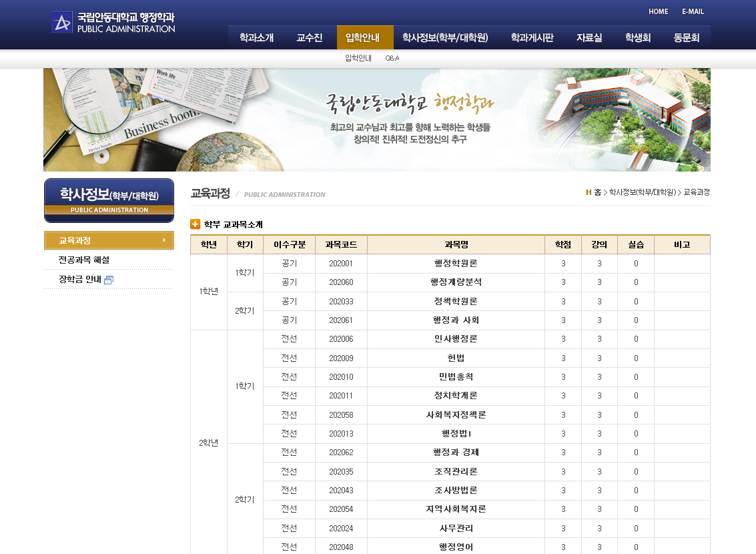Select course name 민법총칙

[456, 377]
